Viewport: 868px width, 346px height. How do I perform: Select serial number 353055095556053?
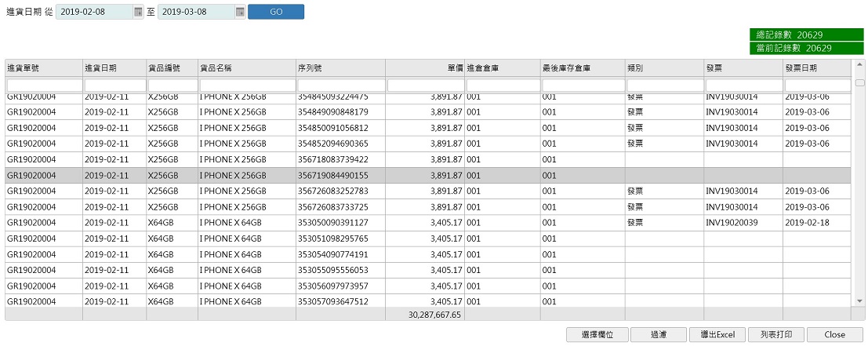[x=332, y=270]
